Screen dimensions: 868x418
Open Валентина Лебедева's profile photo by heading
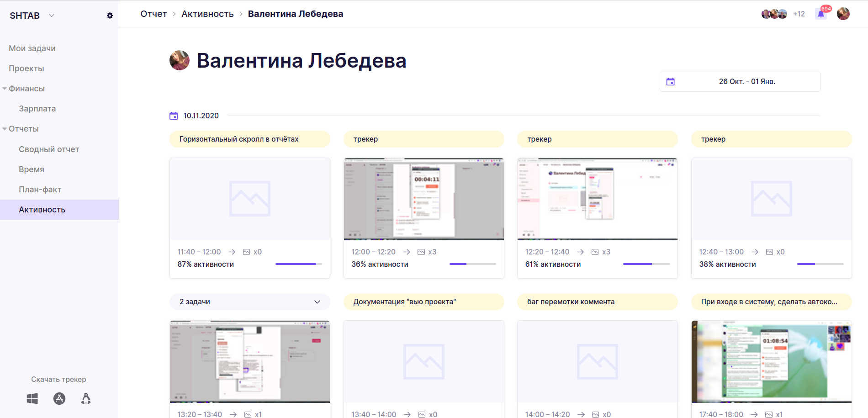point(180,60)
